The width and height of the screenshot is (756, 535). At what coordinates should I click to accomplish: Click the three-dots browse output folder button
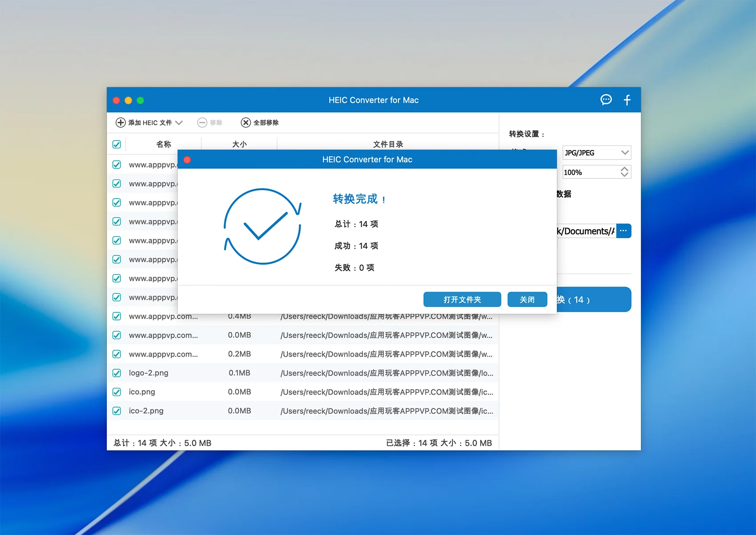(623, 231)
